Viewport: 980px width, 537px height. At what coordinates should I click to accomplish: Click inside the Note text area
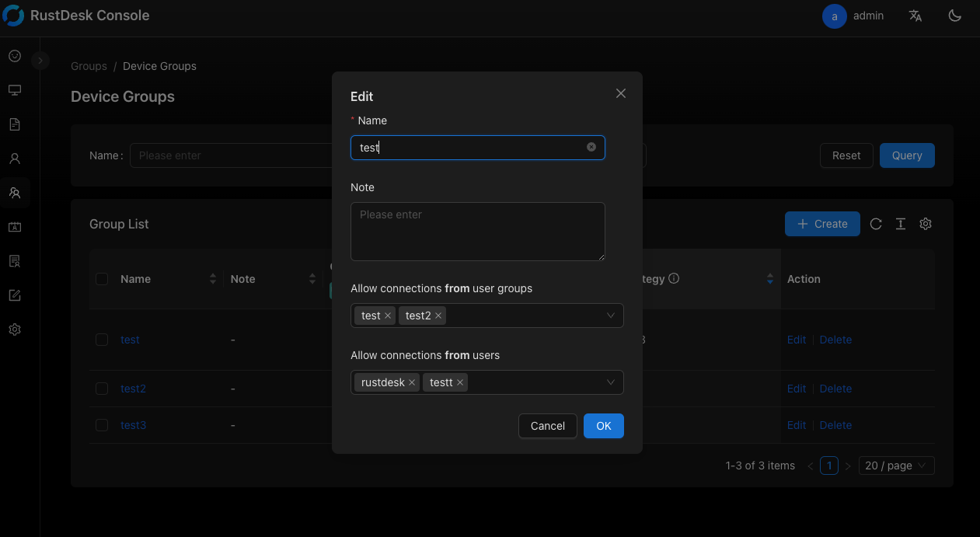[x=477, y=231]
